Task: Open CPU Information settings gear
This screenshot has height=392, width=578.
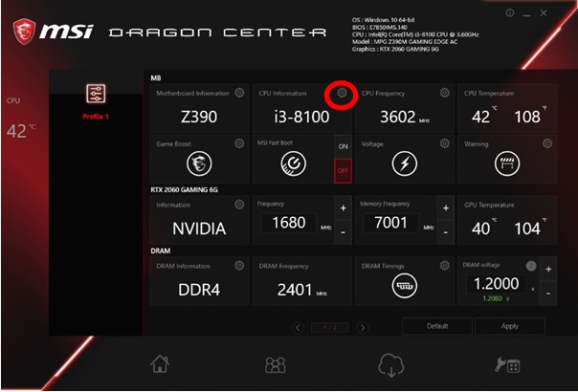Action: [342, 93]
